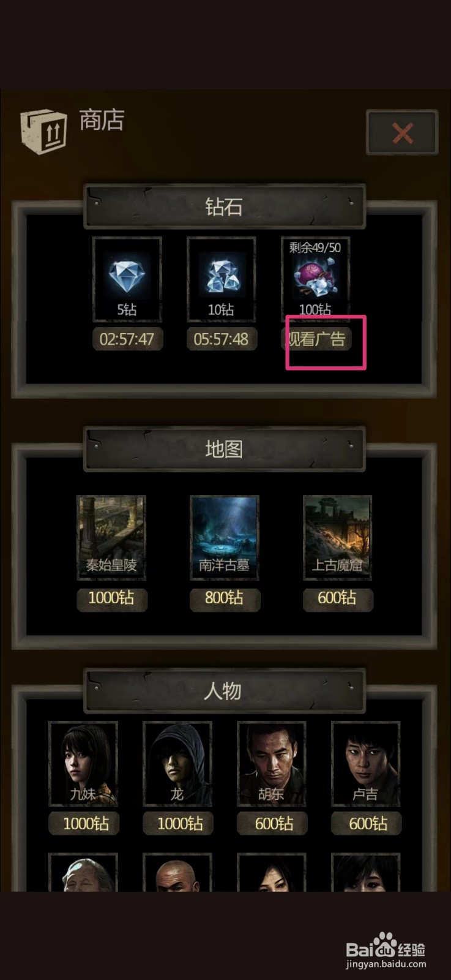The width and height of the screenshot is (451, 980).
Task: Close the shop with the X button
Action: tap(402, 132)
